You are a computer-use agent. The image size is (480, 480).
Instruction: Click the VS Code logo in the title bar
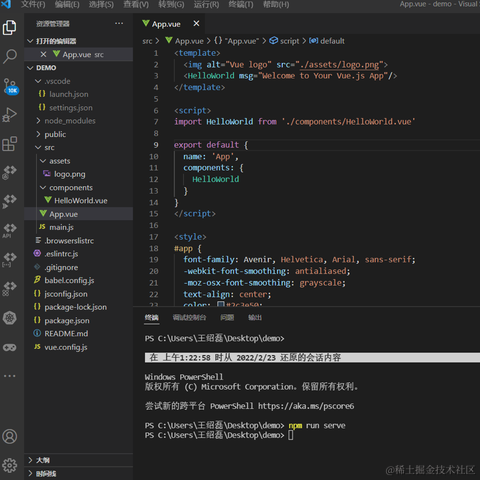6,4
